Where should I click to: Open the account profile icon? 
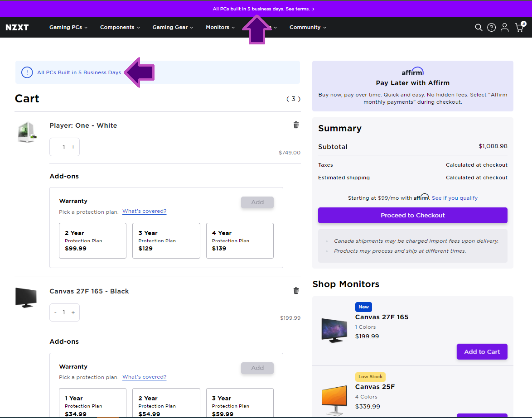[x=504, y=28]
